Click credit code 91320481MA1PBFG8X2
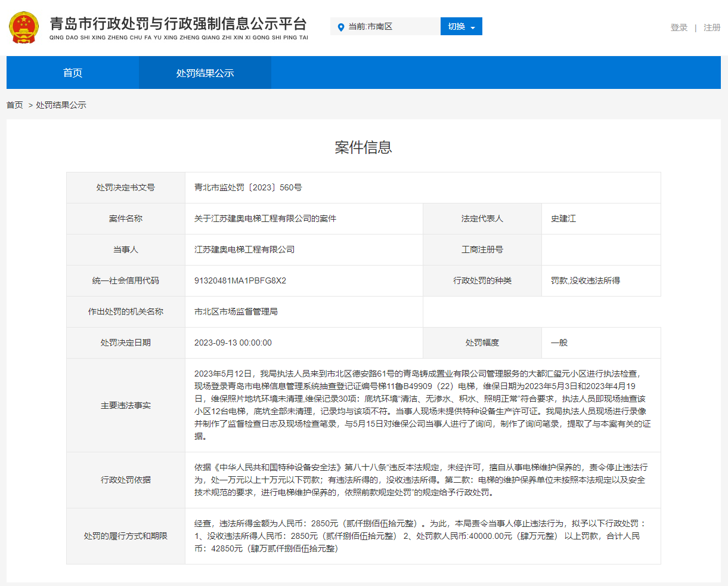Image resolution: width=728 pixels, height=586 pixels. [x=240, y=280]
